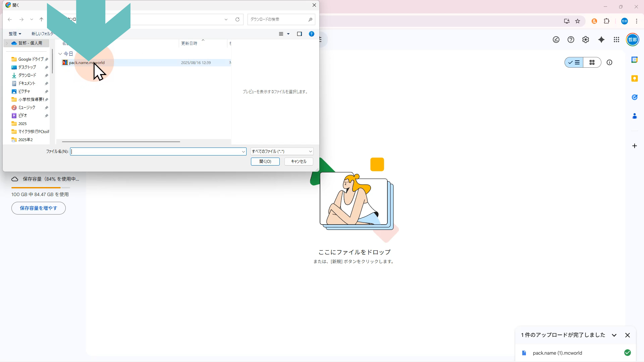Image resolution: width=644 pixels, height=362 pixels.
Task: Open Google Keep side panel icon
Action: 634,78
